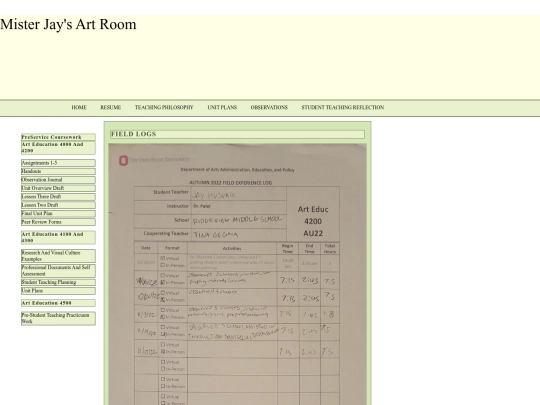Open Art Education 4500 section heading
This screenshot has height=405, width=540.
58,303
